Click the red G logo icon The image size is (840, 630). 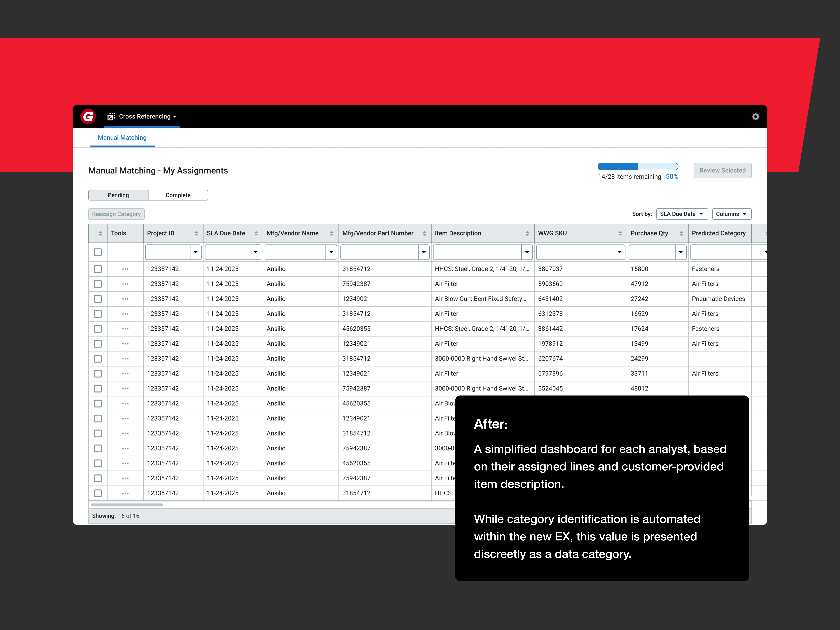(x=88, y=117)
